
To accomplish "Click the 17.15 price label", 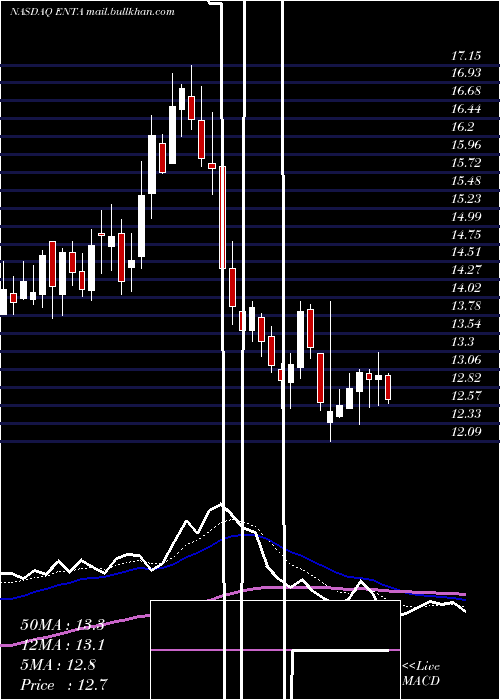I will pyautogui.click(x=466, y=56).
